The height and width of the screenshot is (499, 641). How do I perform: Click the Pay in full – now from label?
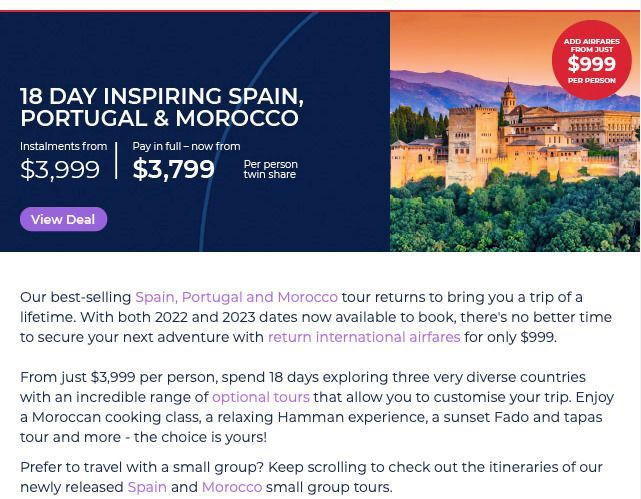(x=186, y=146)
